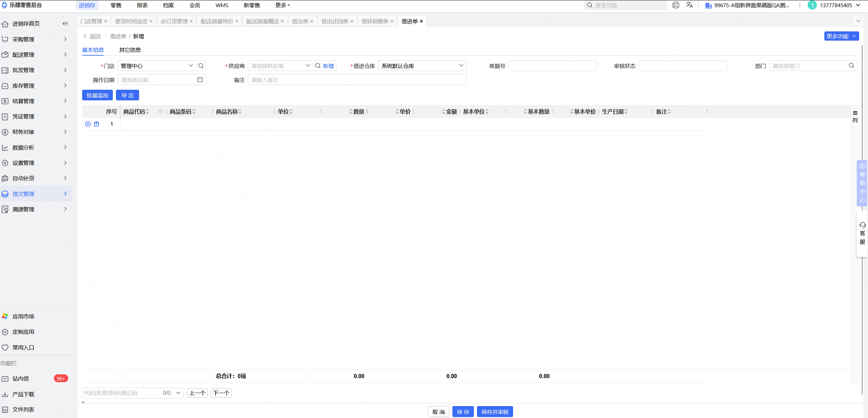Open the 报表 top menu
Screen dimensions: 868x418
click(142, 5)
